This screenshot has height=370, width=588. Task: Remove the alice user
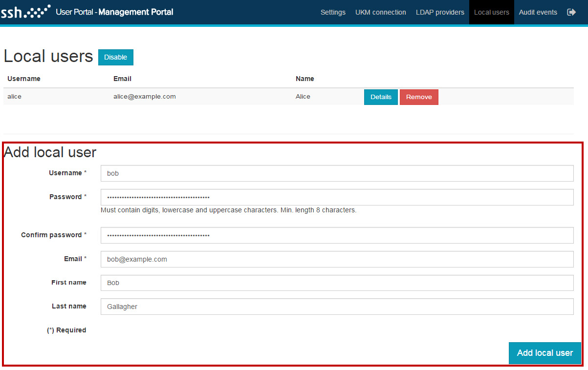coord(419,97)
